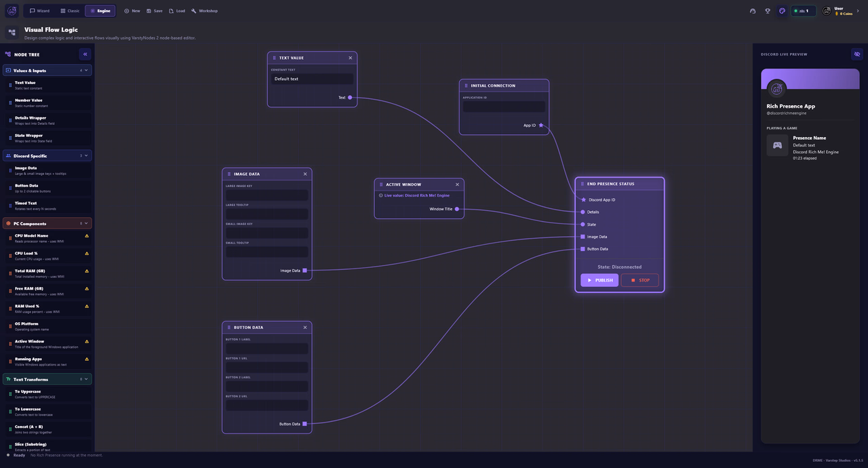The height and width of the screenshot is (468, 868).
Task: Hide the Discord Live Preview panel
Action: pyautogui.click(x=857, y=54)
